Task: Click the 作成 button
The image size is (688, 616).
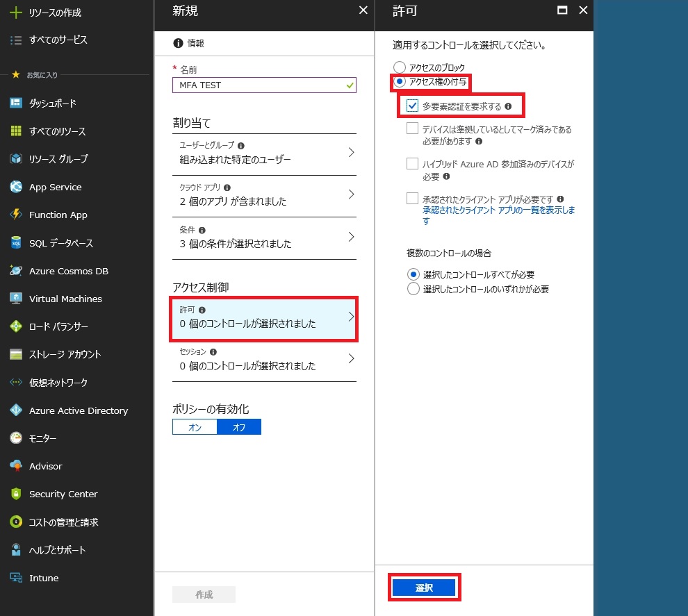Action: point(204,594)
